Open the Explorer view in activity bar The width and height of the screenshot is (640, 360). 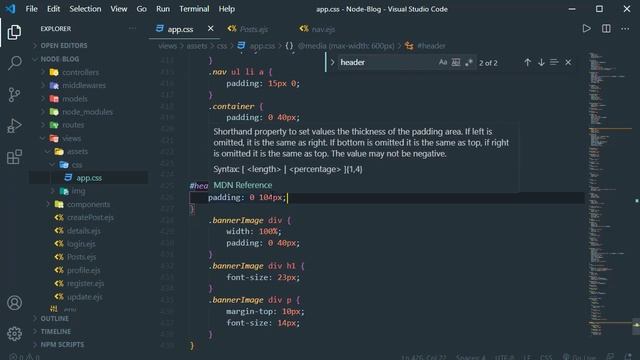click(14, 32)
